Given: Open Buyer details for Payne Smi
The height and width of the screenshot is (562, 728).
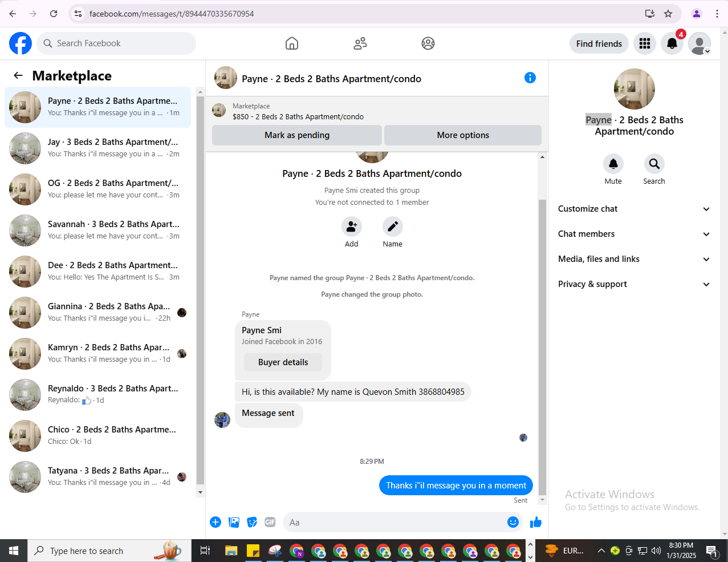Looking at the screenshot, I should tap(283, 362).
